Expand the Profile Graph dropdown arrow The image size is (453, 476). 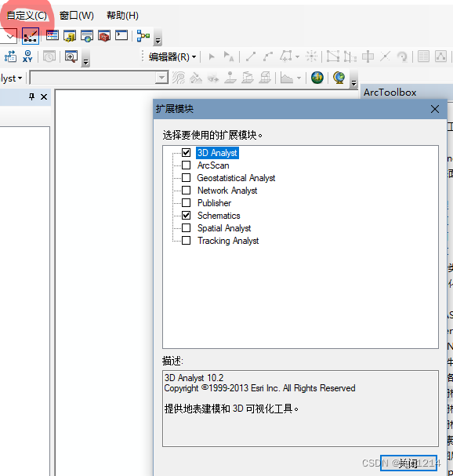point(299,78)
